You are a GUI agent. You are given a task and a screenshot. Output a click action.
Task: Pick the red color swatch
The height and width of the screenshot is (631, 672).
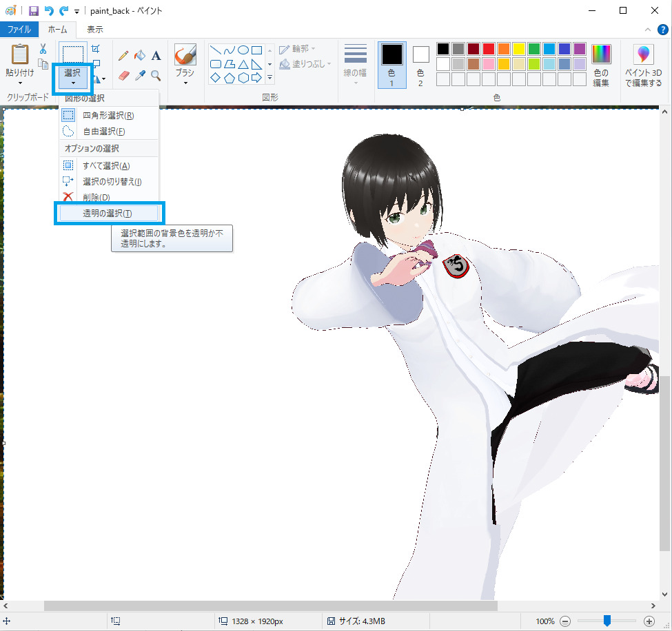[489, 49]
